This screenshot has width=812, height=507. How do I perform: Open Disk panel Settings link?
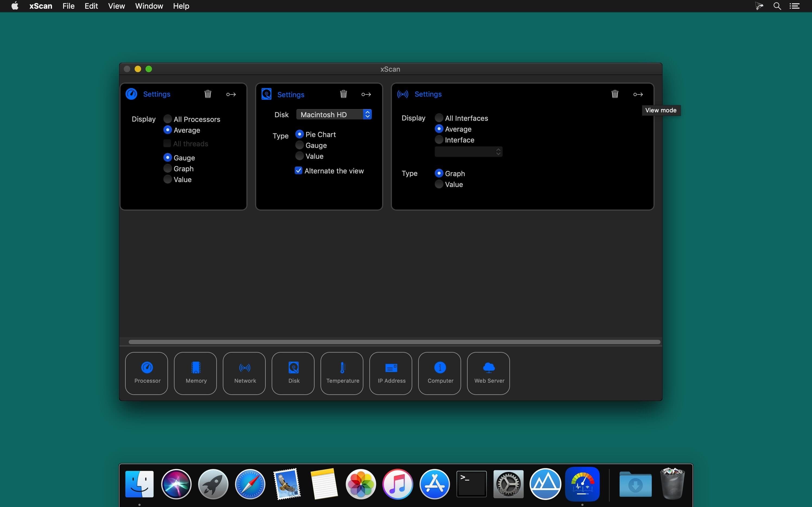[x=291, y=94]
